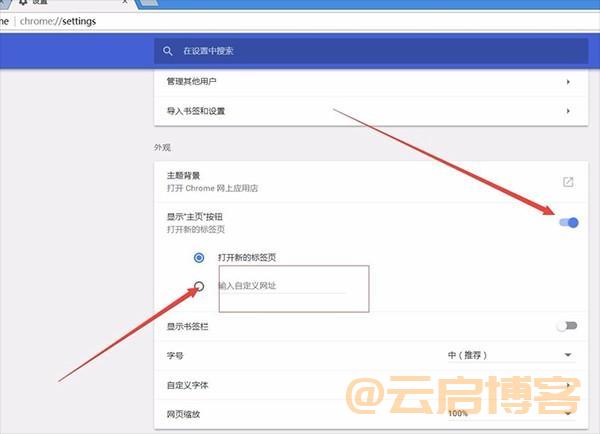
Task: Select the 打开新的标签页 radio option
Action: click(199, 258)
